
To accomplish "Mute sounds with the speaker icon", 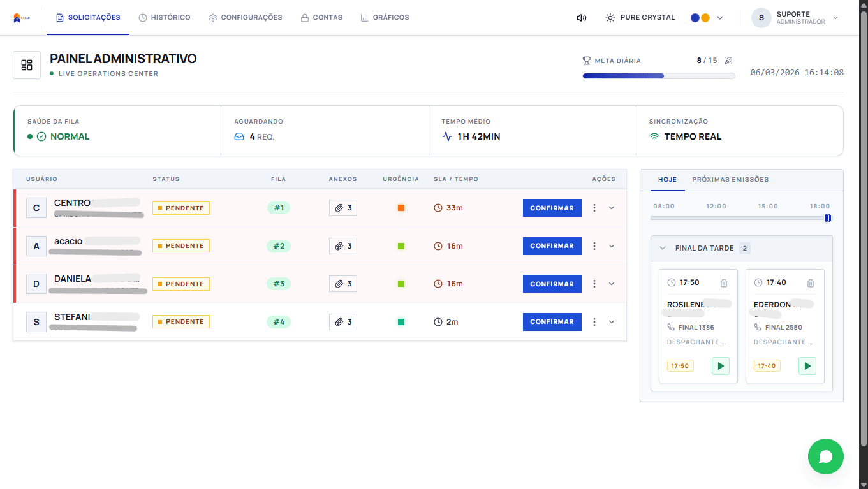I will coord(581,18).
